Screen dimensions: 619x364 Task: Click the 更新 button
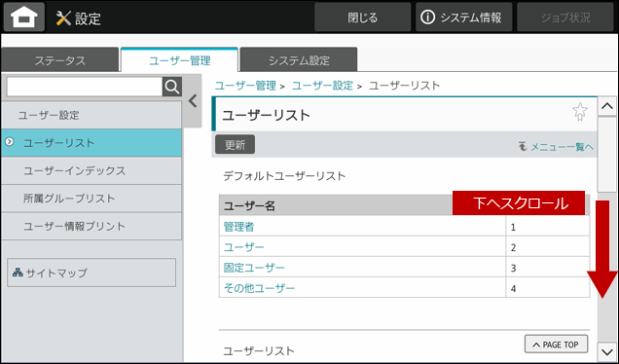[x=235, y=144]
